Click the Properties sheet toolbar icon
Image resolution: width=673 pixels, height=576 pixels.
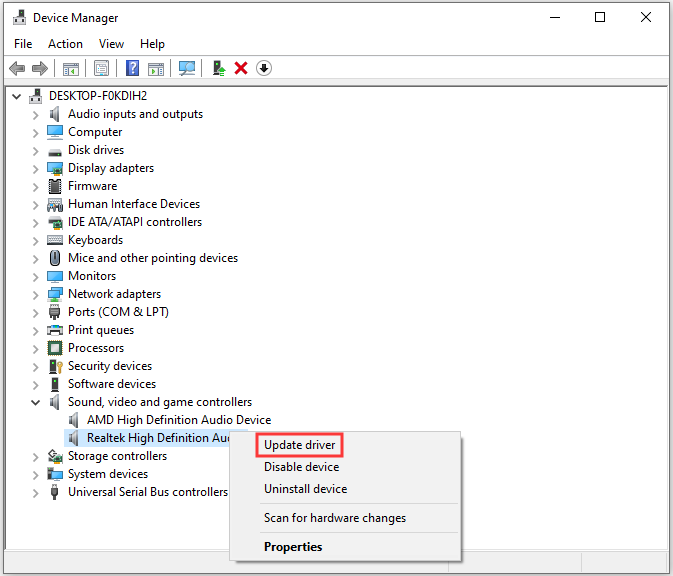pos(102,68)
